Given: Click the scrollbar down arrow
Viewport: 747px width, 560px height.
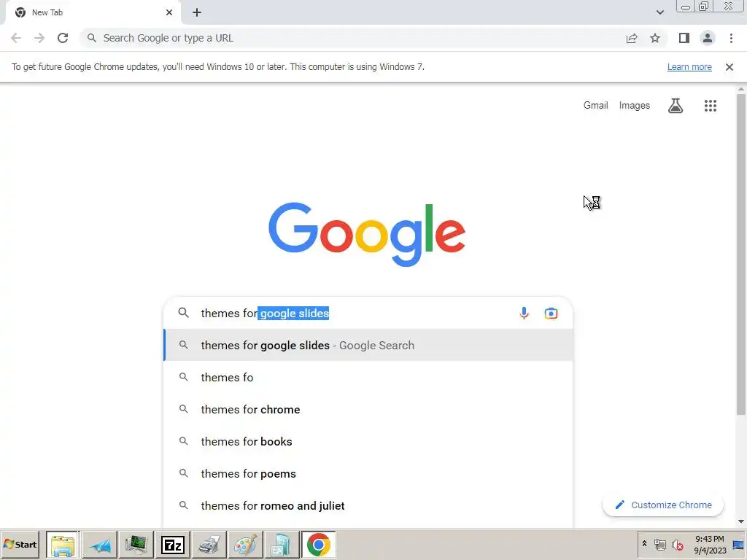Looking at the screenshot, I should (x=741, y=521).
